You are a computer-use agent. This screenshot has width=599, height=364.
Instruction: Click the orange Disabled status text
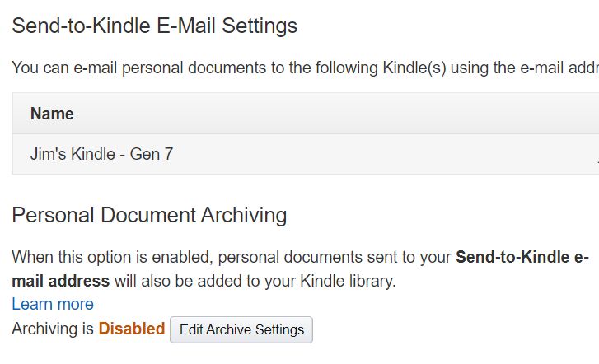[x=132, y=329]
